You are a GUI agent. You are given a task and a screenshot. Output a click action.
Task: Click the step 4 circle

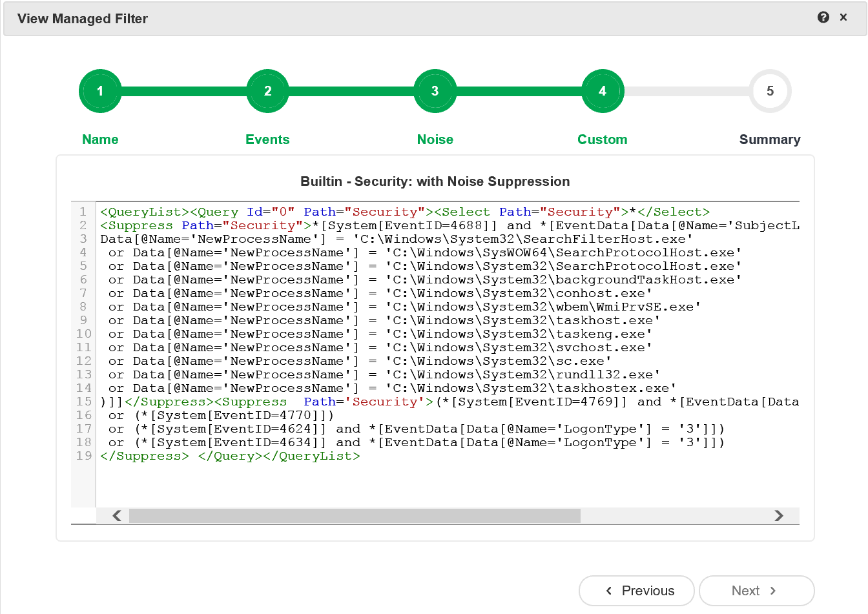point(602,91)
